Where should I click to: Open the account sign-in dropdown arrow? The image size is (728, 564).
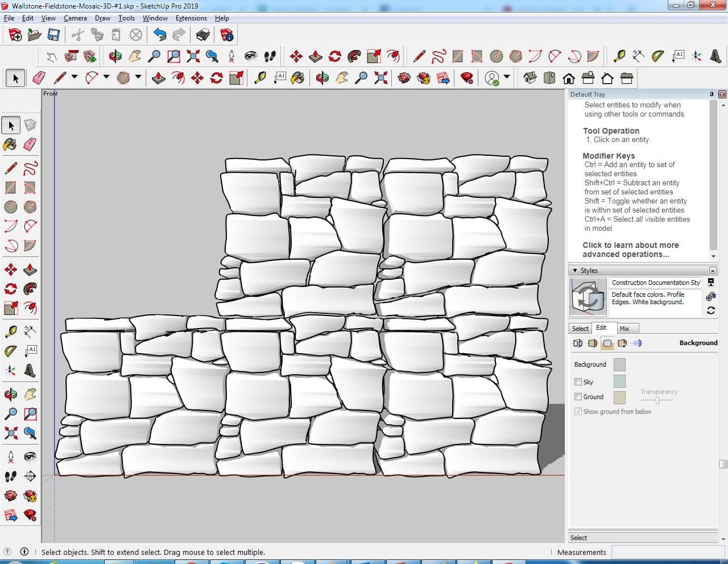pos(507,77)
